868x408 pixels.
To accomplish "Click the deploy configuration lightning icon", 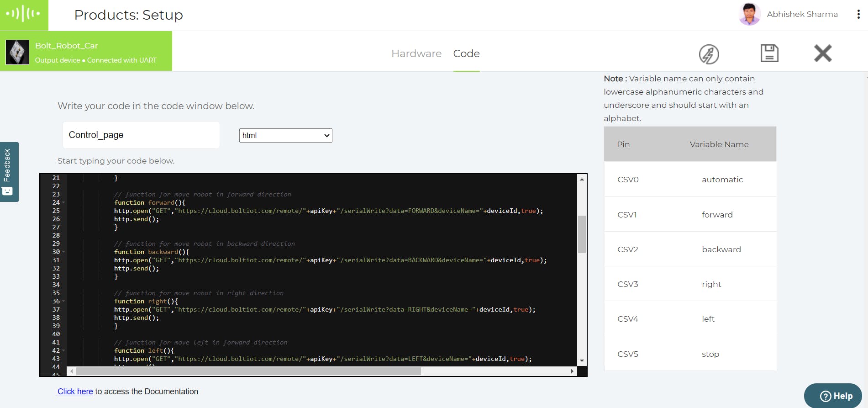I will click(709, 54).
